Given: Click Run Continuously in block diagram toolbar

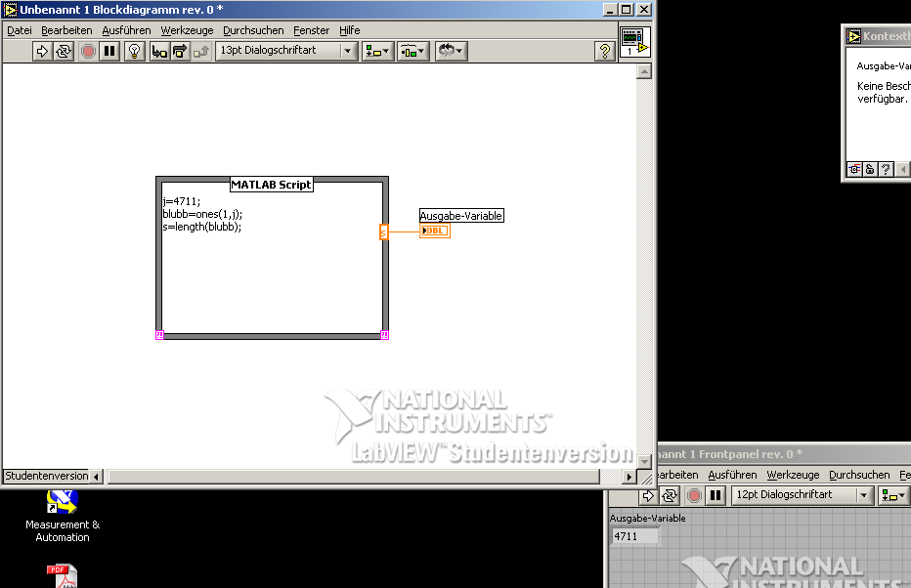Looking at the screenshot, I should point(63,51).
